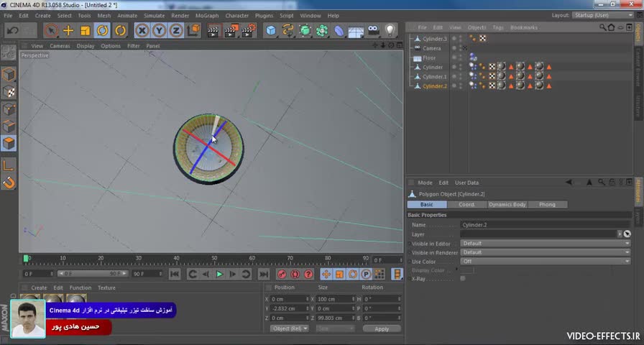Open the Object (Rel) coordinate dropdown

pyautogui.click(x=290, y=328)
